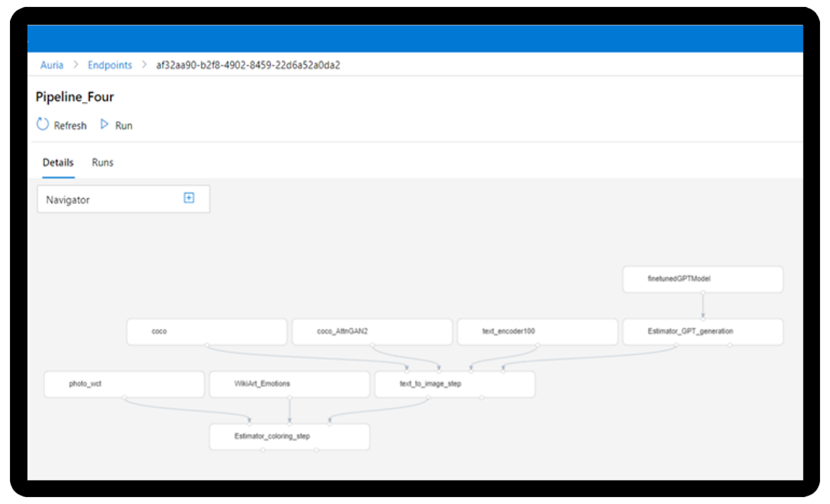The width and height of the screenshot is (830, 504).
Task: Click the coco dataset node
Action: coord(206,332)
